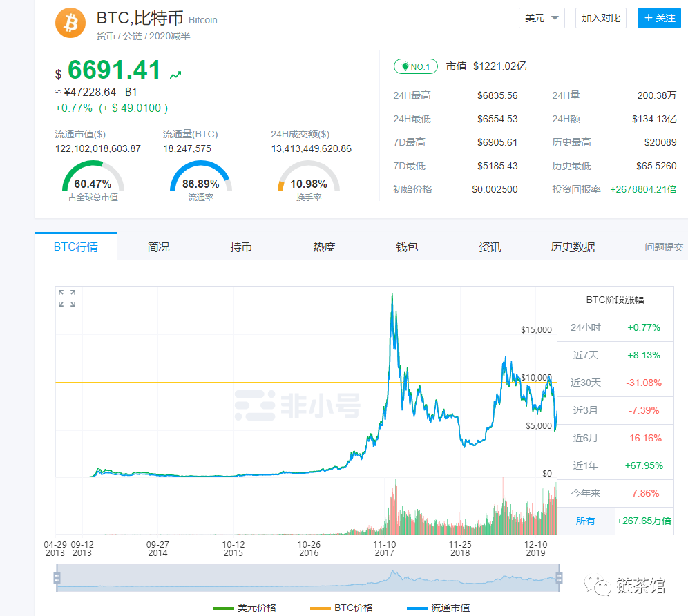Select the 近3月 period row

coord(615,410)
